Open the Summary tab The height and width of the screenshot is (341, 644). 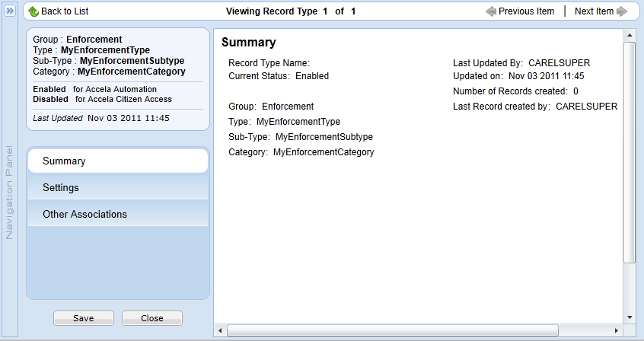pos(117,161)
